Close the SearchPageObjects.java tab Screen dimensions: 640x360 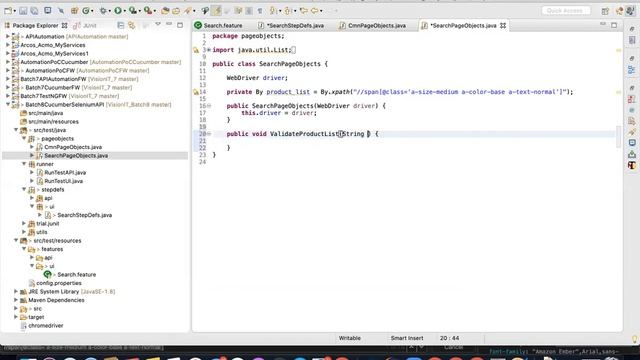[503, 25]
